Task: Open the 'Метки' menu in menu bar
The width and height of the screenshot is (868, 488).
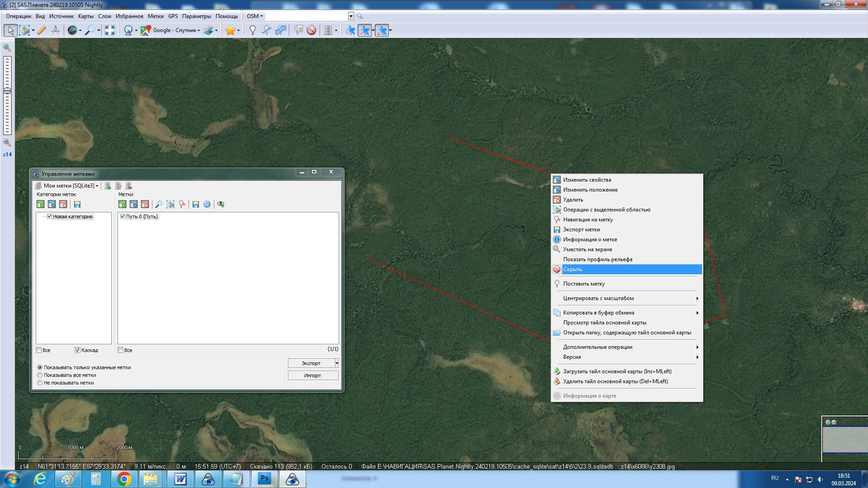Action: click(156, 16)
